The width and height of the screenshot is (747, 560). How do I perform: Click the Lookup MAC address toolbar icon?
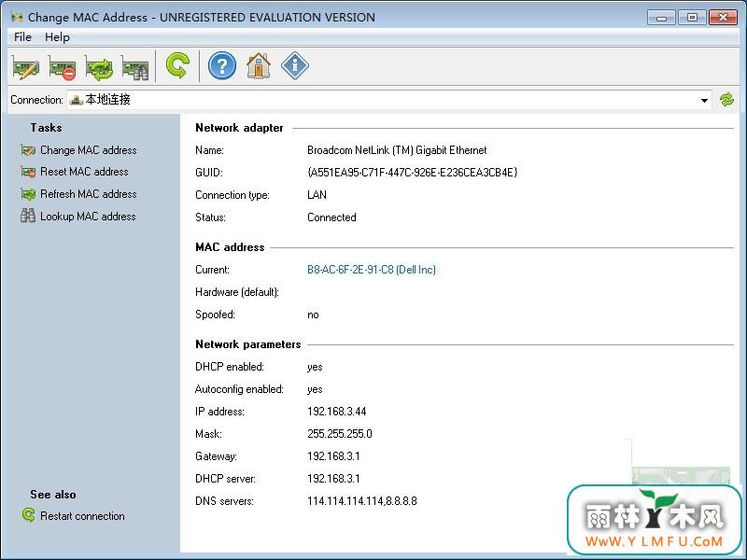coord(134,67)
